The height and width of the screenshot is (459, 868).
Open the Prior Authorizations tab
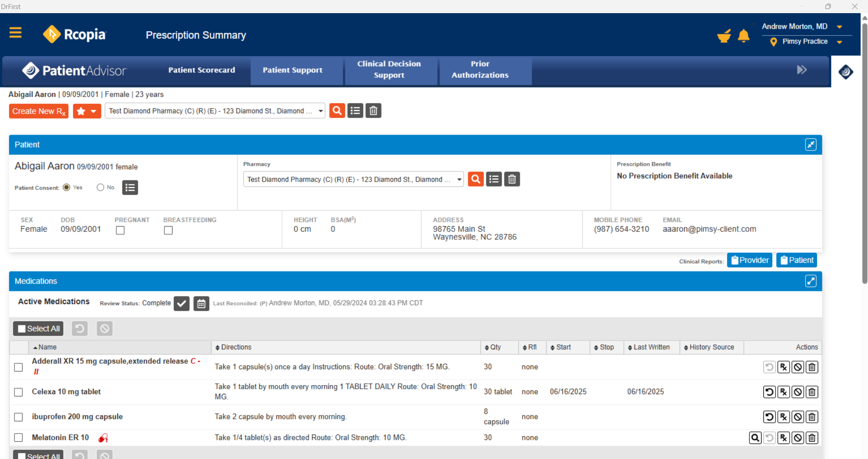tap(480, 70)
